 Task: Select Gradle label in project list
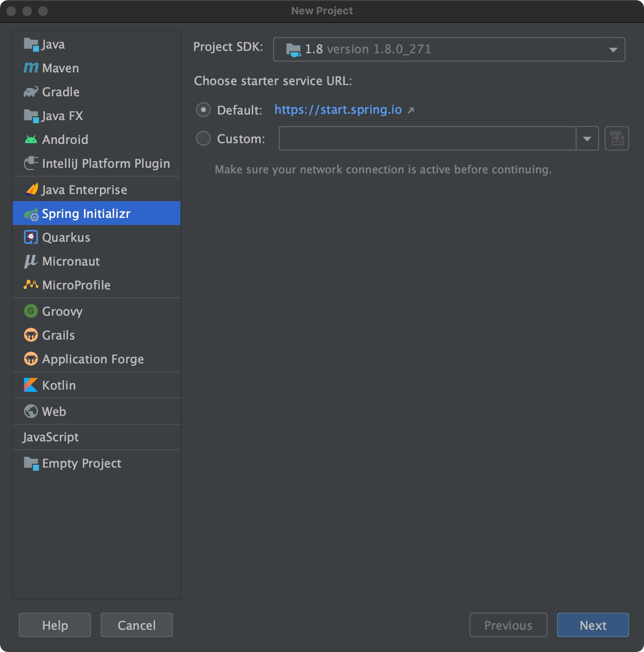click(61, 92)
